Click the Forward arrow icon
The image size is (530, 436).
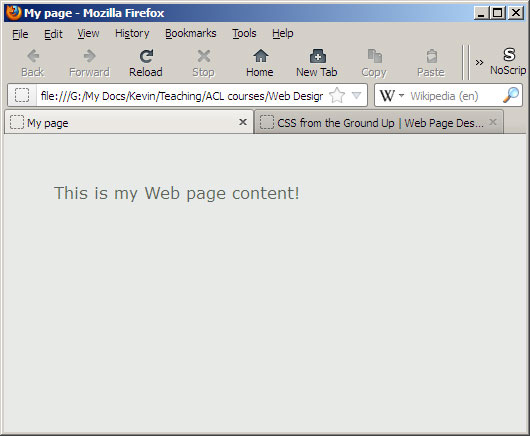point(90,56)
